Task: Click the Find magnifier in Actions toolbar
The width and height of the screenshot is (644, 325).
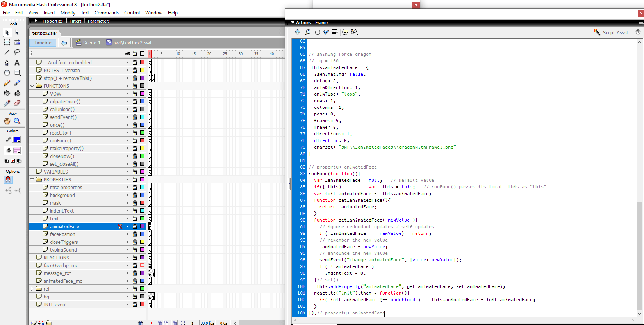Action: click(308, 32)
